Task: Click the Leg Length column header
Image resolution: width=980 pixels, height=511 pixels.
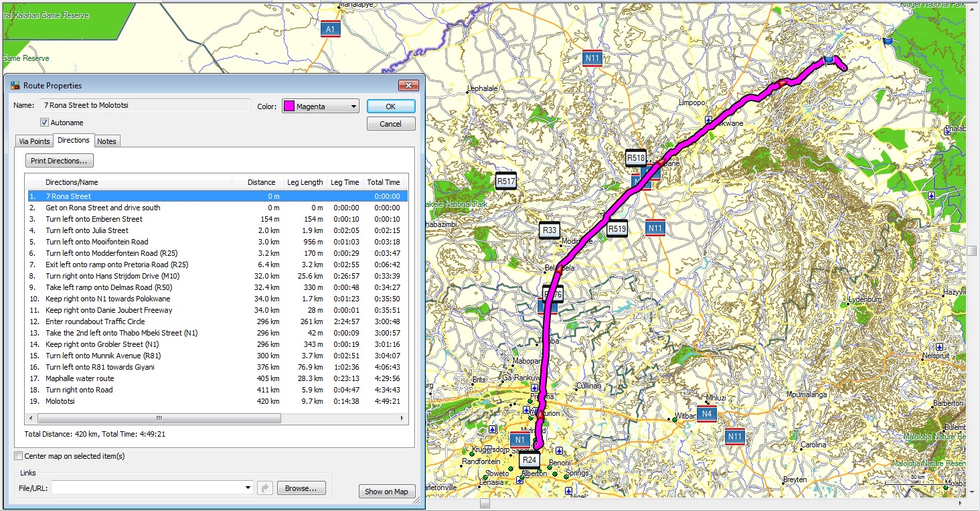Action: pos(305,182)
